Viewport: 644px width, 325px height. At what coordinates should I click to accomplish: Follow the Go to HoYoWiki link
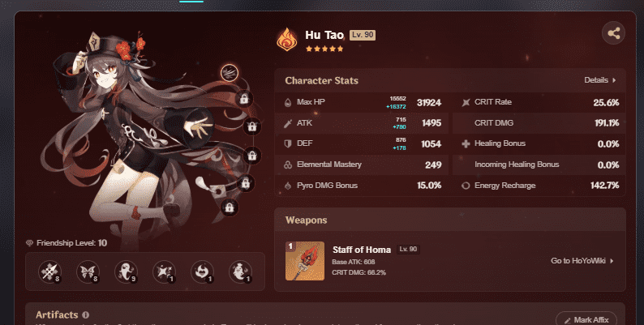coord(582,261)
